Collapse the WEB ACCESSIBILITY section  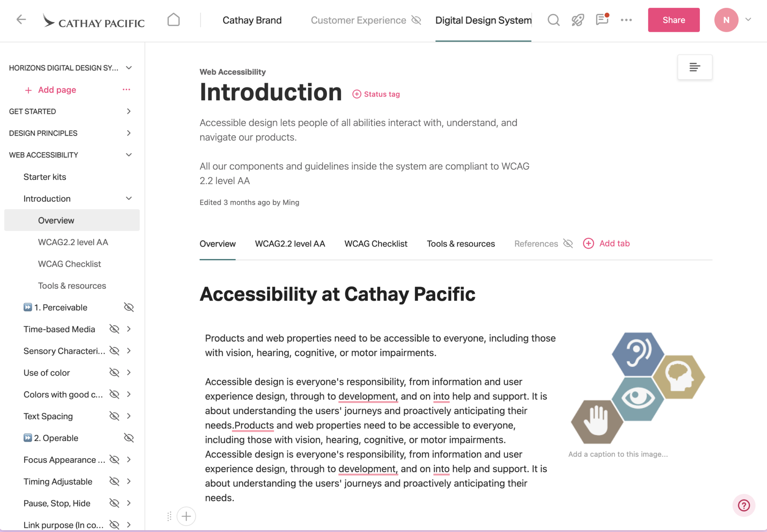[128, 155]
